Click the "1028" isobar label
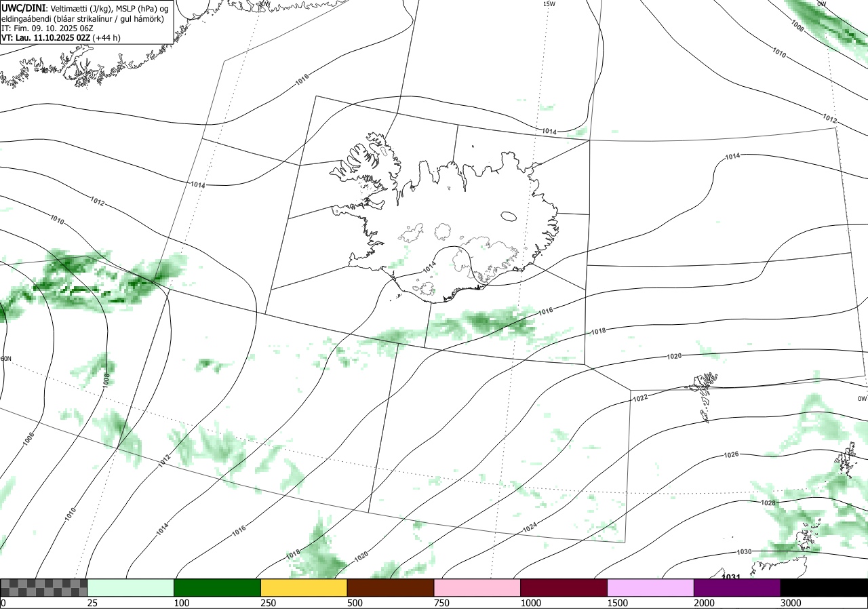This screenshot has height=609, width=868. click(x=768, y=503)
